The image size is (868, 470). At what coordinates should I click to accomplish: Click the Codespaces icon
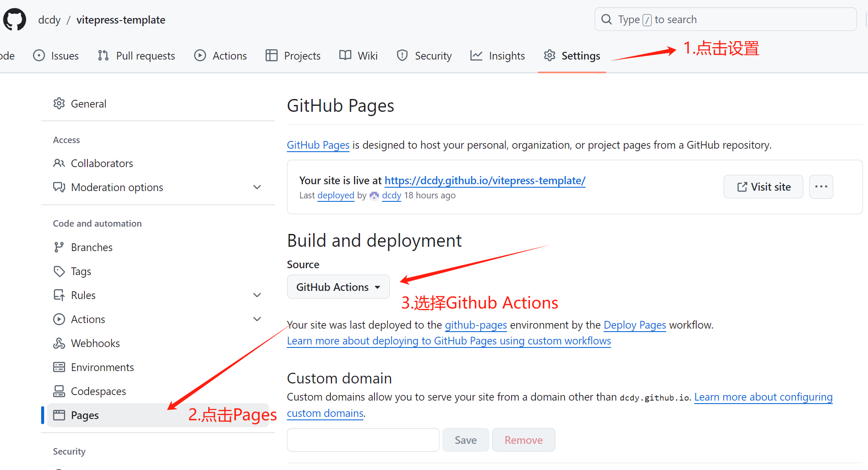59,391
